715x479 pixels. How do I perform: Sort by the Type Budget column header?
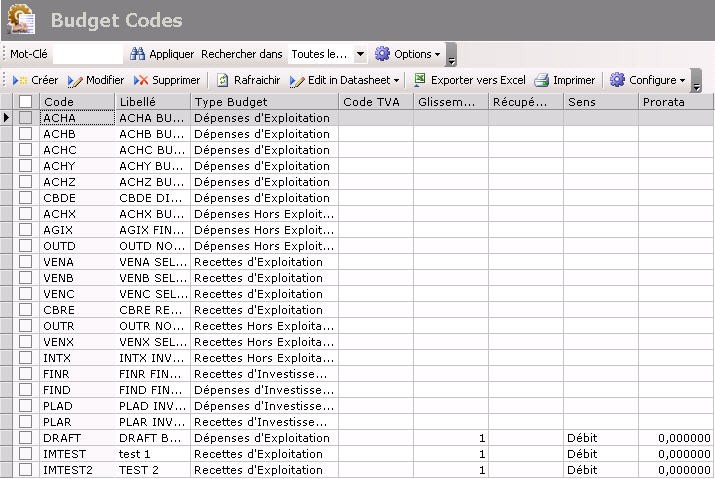click(x=264, y=102)
